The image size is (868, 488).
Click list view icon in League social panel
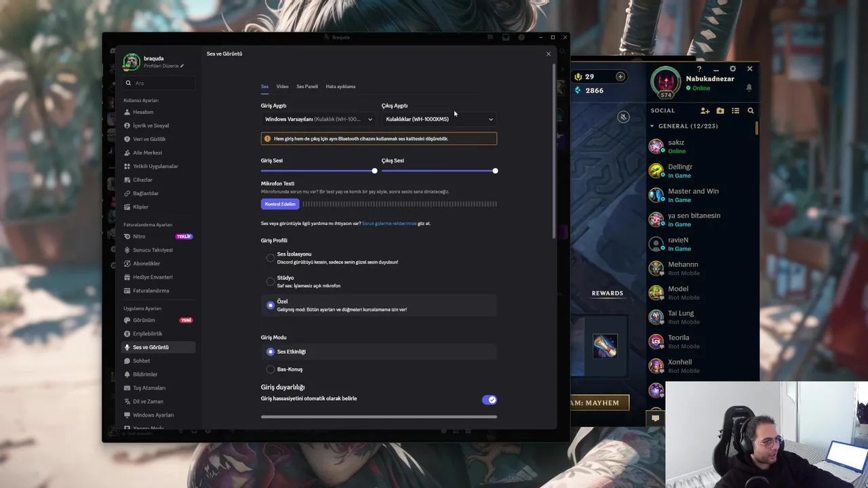[735, 110]
